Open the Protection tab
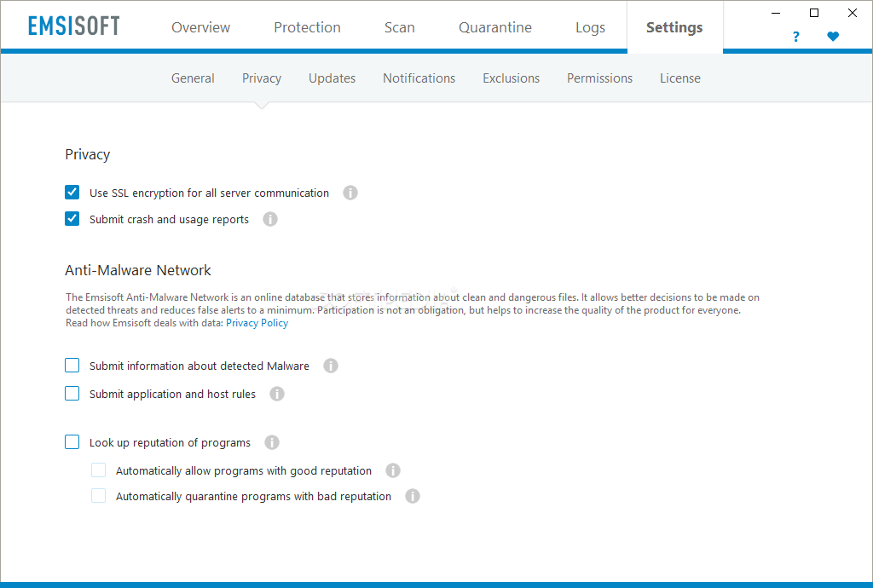Screen dimensions: 873x588 pos(307,27)
